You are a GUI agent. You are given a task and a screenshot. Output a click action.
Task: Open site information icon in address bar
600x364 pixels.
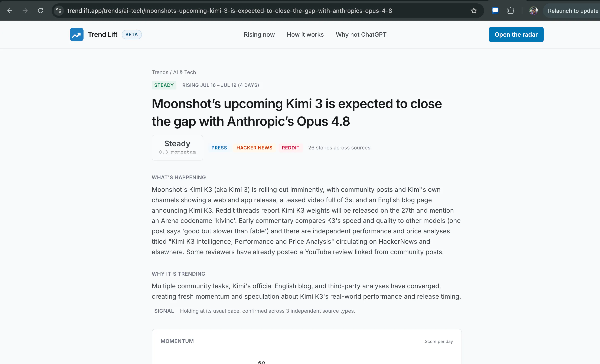pos(59,11)
